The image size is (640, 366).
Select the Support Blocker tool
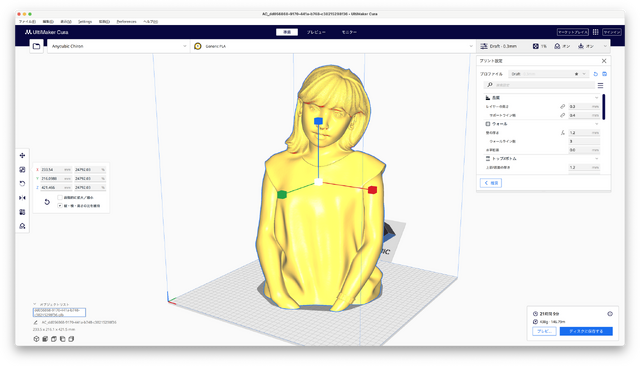(22, 226)
